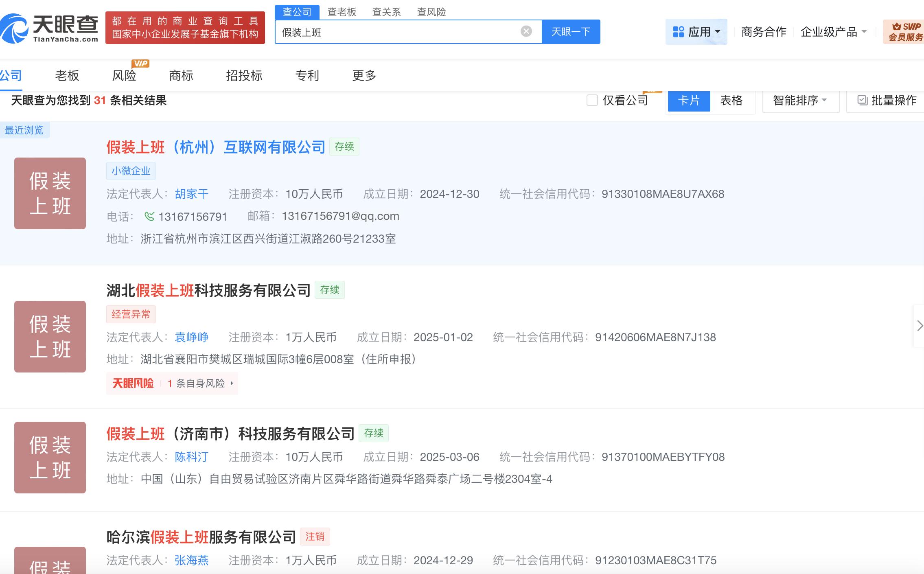Switch results to 表格 view
The height and width of the screenshot is (574, 924).
click(731, 101)
